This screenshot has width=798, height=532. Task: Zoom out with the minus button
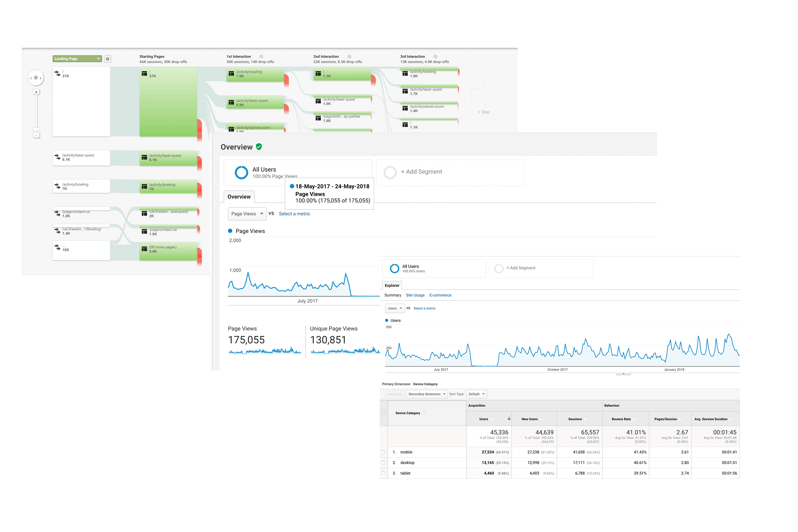36,135
